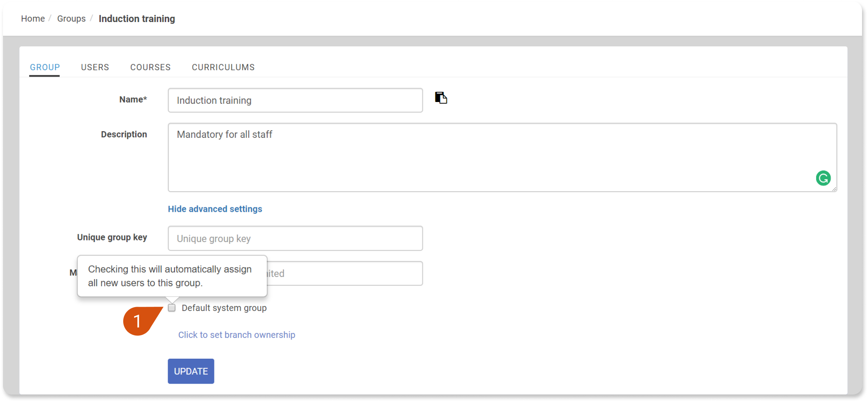Enable the Default system group checkbox

172,308
